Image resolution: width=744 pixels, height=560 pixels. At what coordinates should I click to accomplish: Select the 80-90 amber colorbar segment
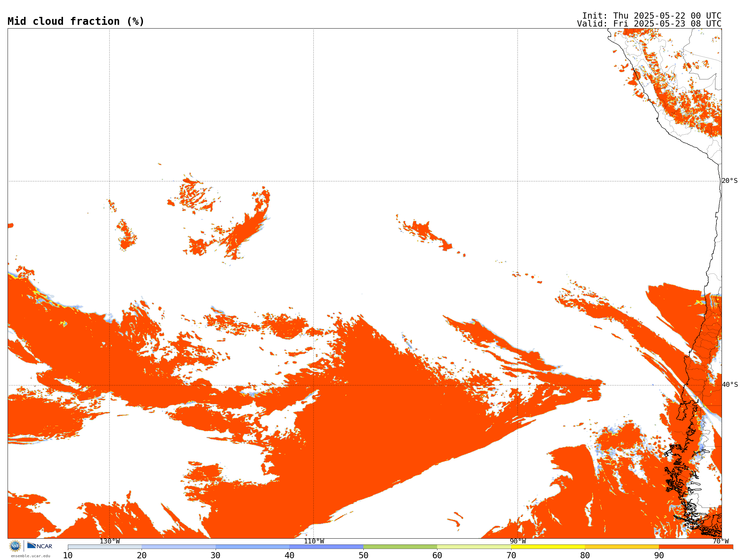tap(622, 547)
